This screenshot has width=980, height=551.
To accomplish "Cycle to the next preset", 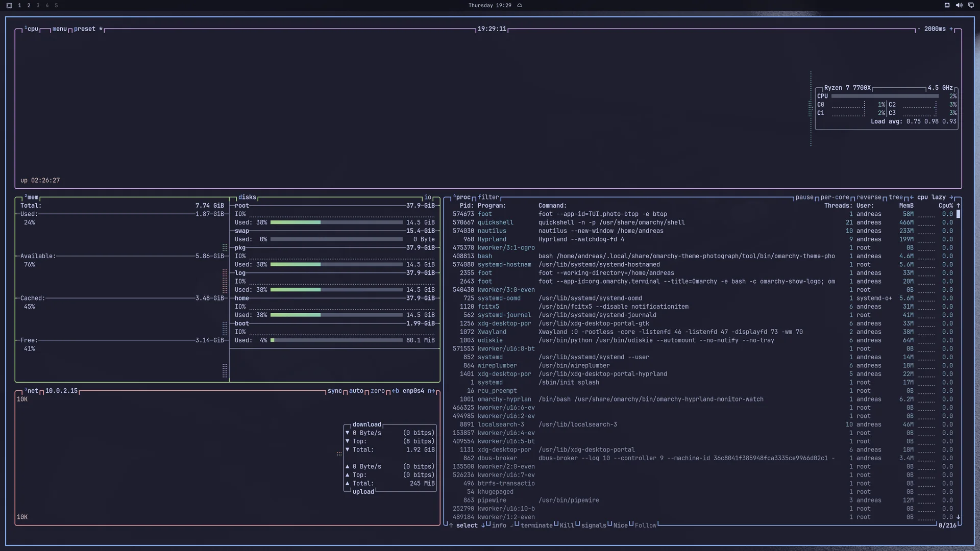I will coord(85,29).
